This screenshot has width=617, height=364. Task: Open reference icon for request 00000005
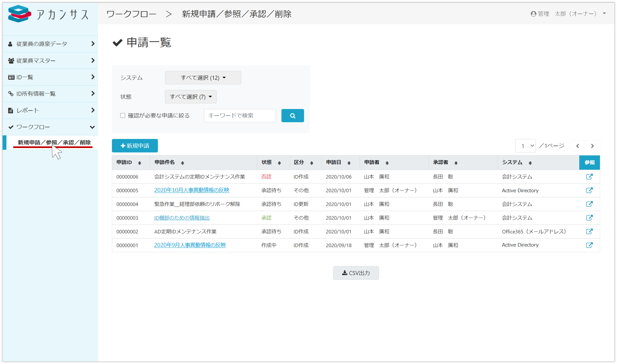click(x=589, y=190)
